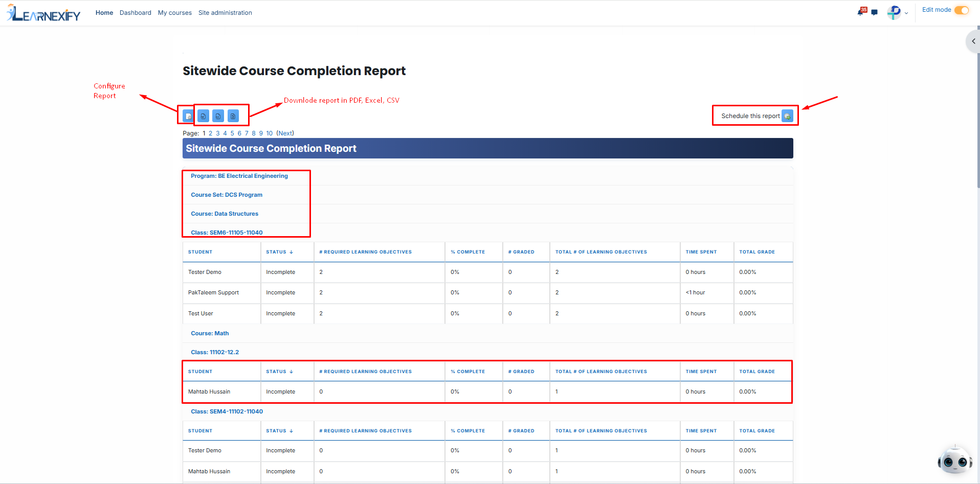Open the notifications bell icon
980x484 pixels.
(x=861, y=11)
